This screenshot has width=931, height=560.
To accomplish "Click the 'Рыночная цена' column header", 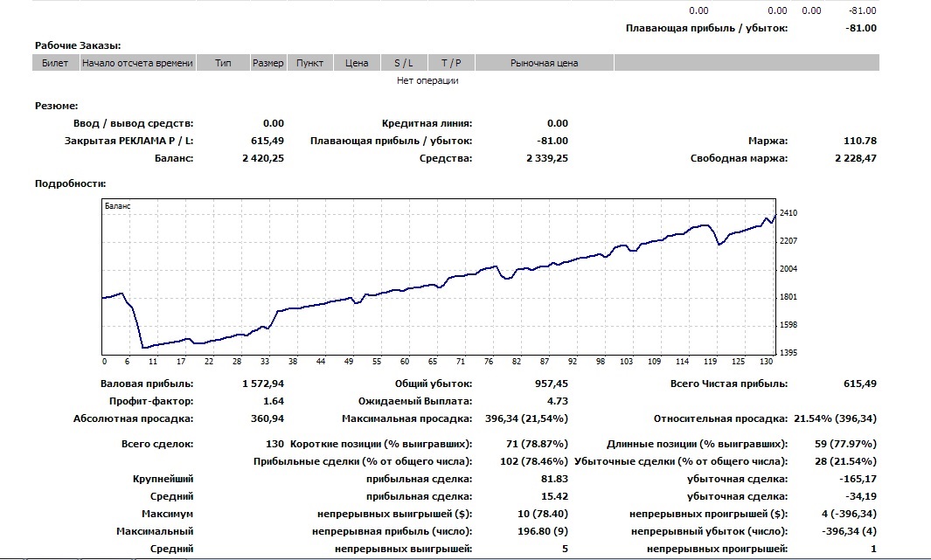I will click(x=545, y=63).
